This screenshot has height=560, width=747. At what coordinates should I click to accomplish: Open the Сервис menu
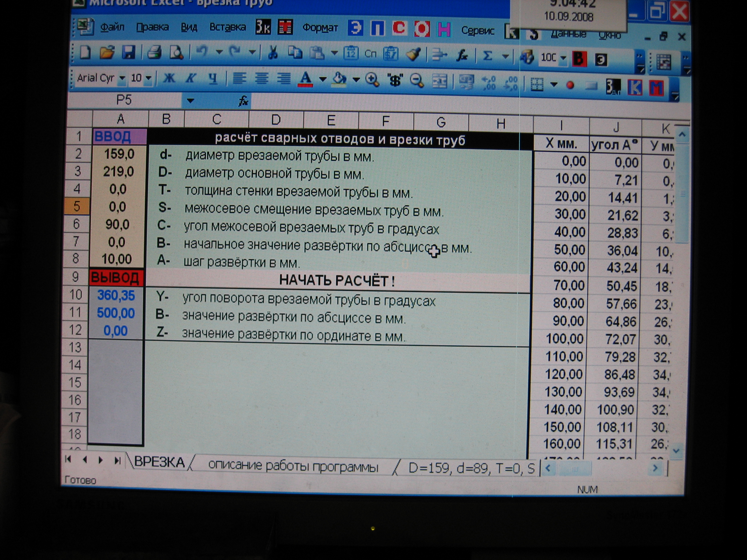pyautogui.click(x=477, y=31)
